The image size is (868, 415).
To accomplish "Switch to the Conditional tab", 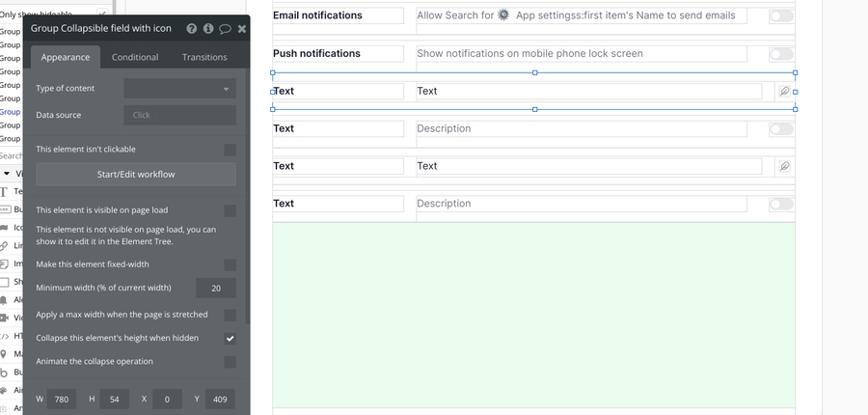I will (x=135, y=57).
